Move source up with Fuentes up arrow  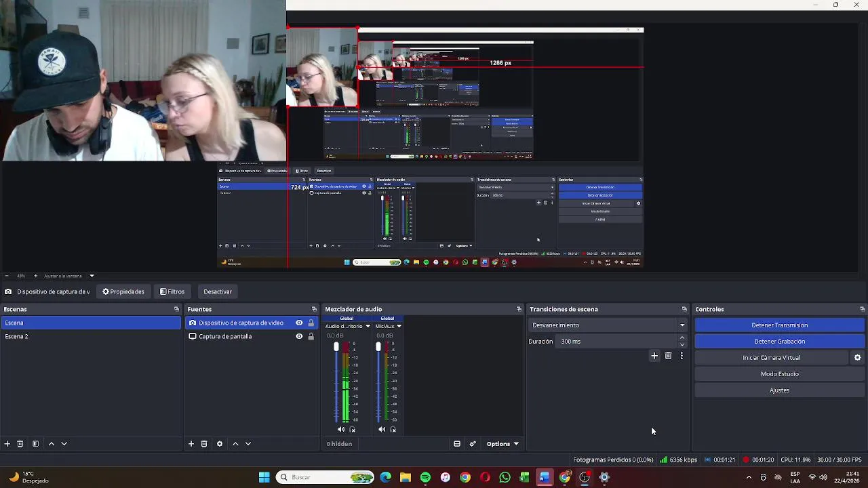tap(235, 444)
